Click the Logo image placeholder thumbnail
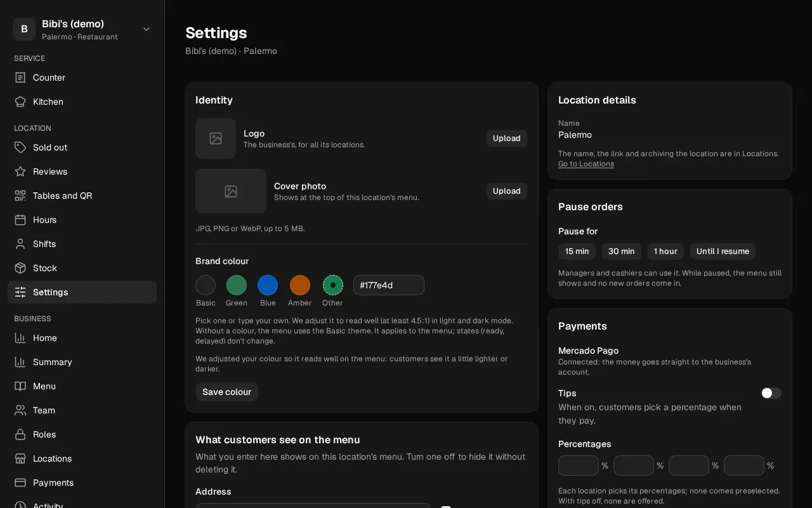Viewport: 812px width, 508px height. point(216,138)
